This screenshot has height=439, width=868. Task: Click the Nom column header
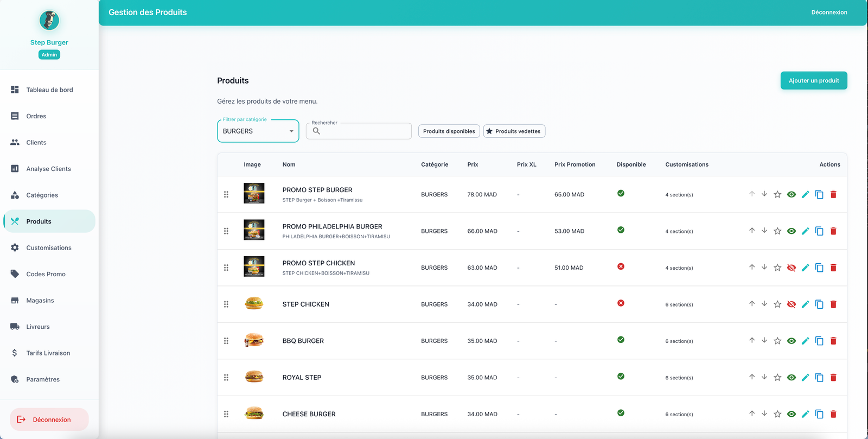pos(289,164)
